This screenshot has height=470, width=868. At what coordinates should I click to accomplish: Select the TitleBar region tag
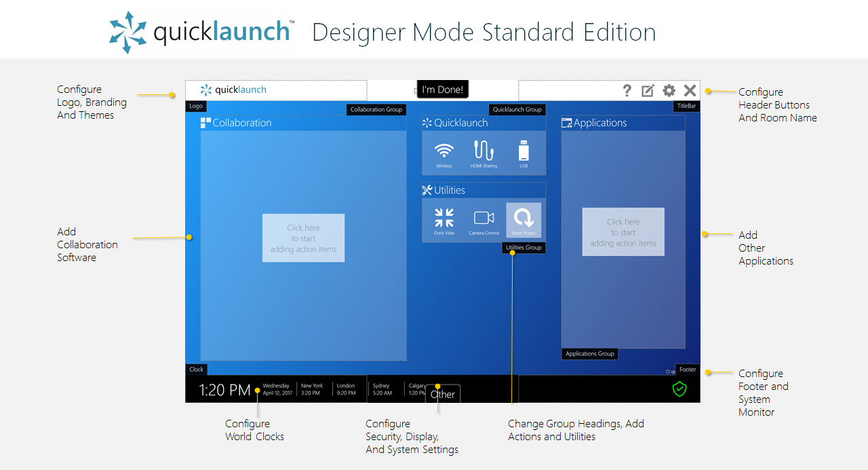pyautogui.click(x=686, y=106)
